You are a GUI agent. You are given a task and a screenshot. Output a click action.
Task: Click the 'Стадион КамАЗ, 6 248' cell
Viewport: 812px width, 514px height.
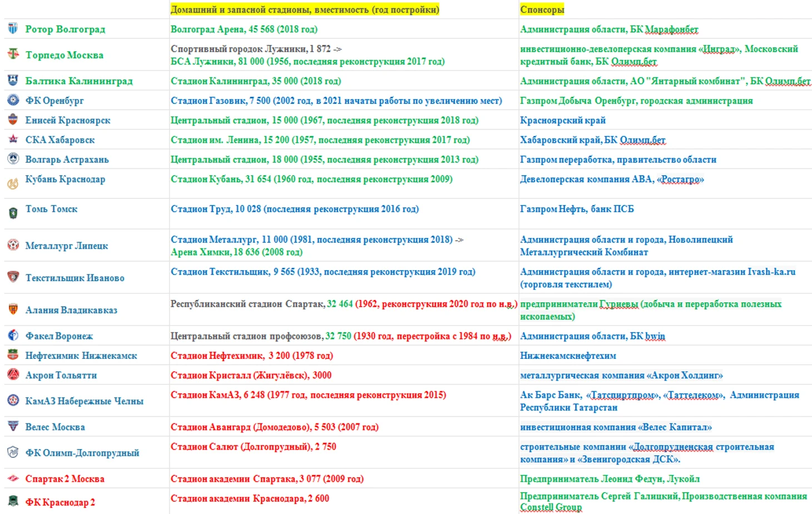tap(308, 395)
